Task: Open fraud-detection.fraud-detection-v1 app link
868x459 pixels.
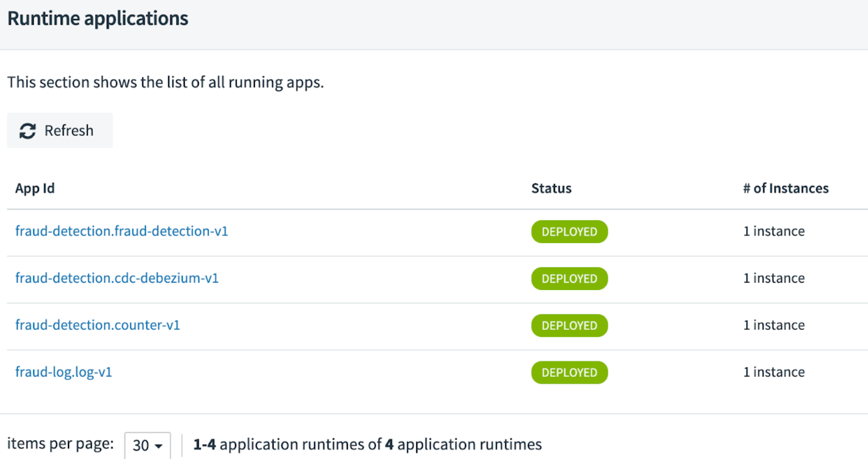Action: click(122, 231)
